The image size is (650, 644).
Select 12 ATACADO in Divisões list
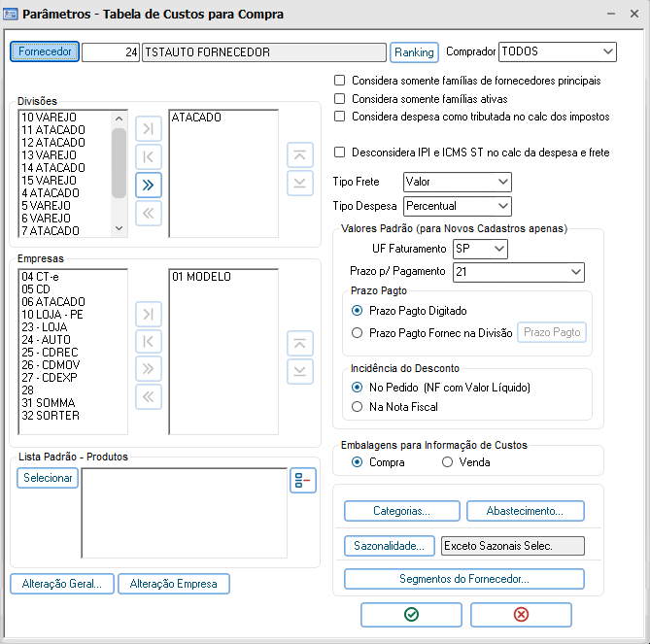coord(53,143)
